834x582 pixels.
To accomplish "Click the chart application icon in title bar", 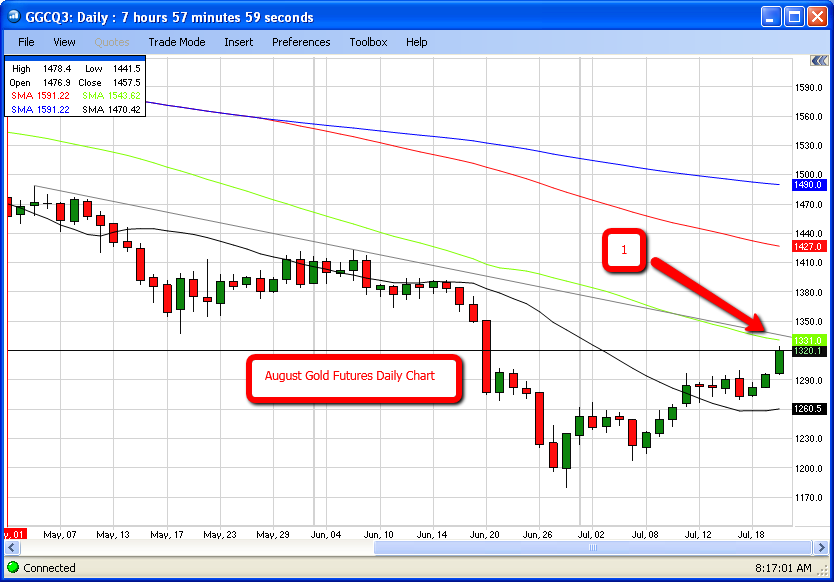I will click(x=14, y=16).
